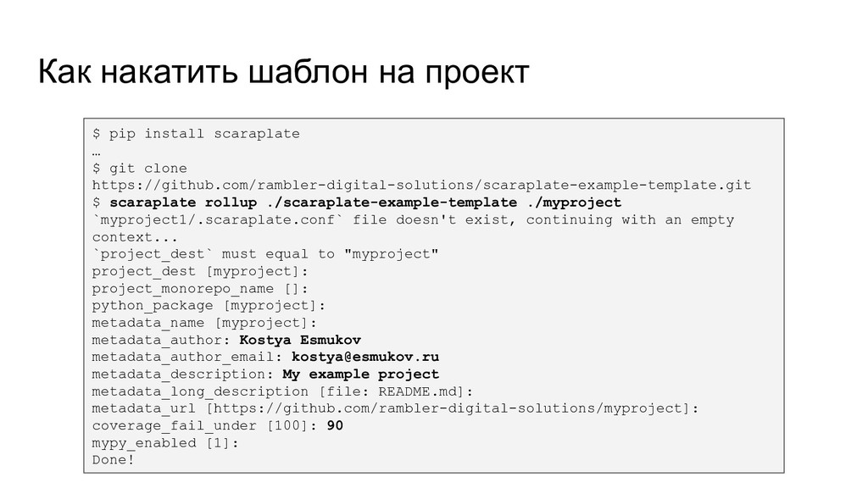Click the 'project_dest [myproject]:' prompt

[200, 271]
